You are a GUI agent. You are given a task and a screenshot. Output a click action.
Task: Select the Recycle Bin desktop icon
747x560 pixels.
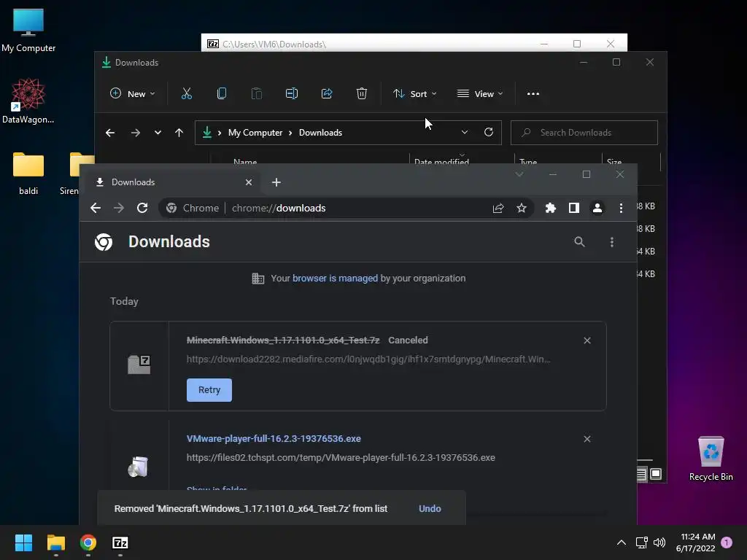tap(711, 459)
